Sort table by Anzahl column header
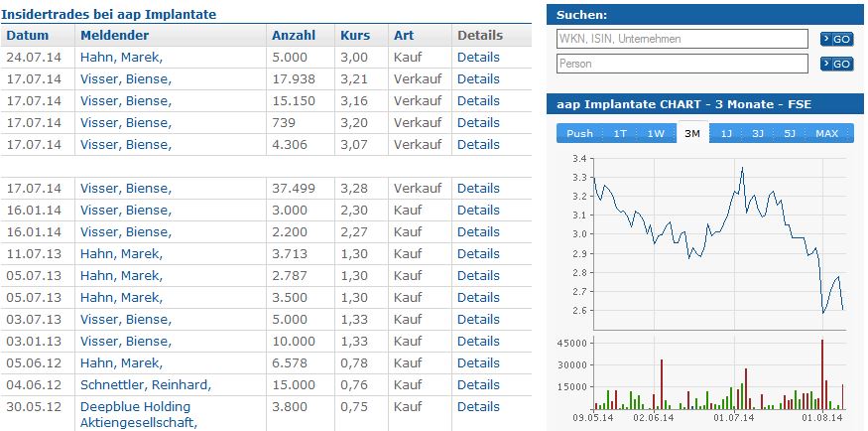 [x=294, y=36]
